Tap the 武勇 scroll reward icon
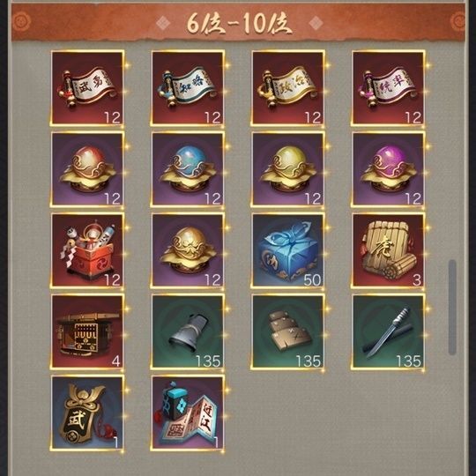This screenshot has height=476, width=476. (x=87, y=88)
